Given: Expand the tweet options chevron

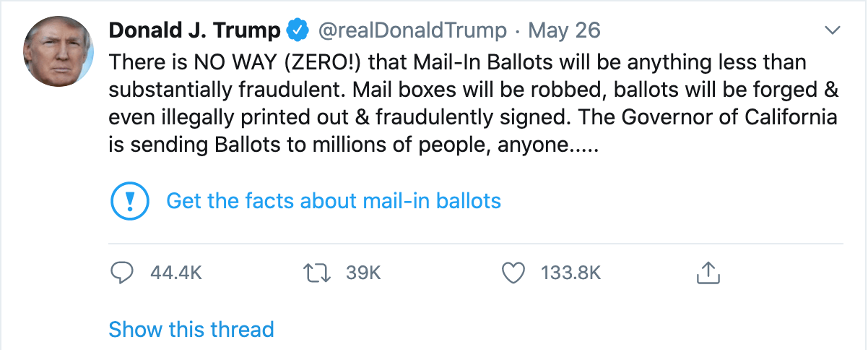Looking at the screenshot, I should [833, 30].
